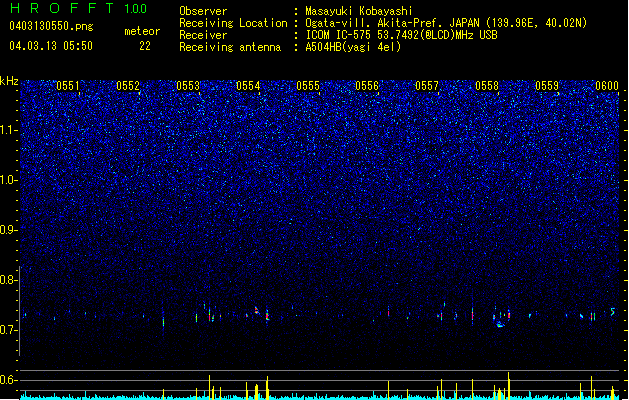Screen dimensions: 629x400
Task: Select the filename 0403130550.png
Action: pyautogui.click(x=51, y=27)
